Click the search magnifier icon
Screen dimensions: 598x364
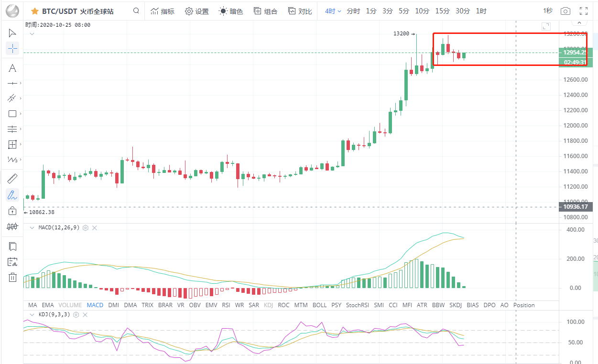tap(136, 11)
